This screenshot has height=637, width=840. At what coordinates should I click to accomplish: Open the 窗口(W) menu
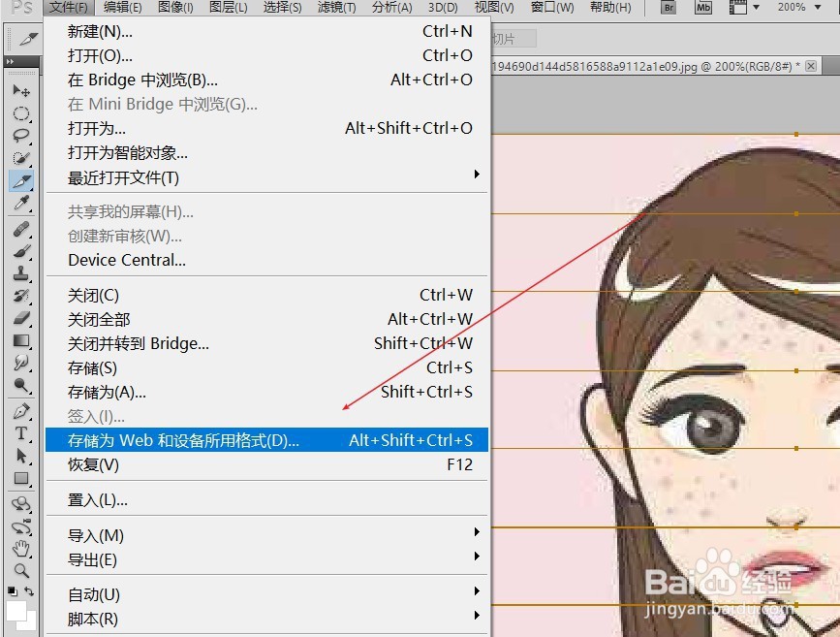click(x=552, y=8)
